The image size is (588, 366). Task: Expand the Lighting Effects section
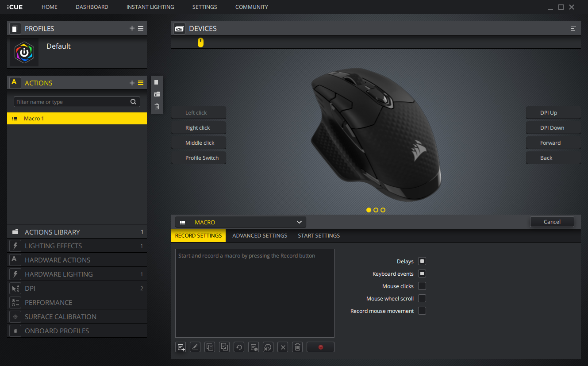(77, 246)
